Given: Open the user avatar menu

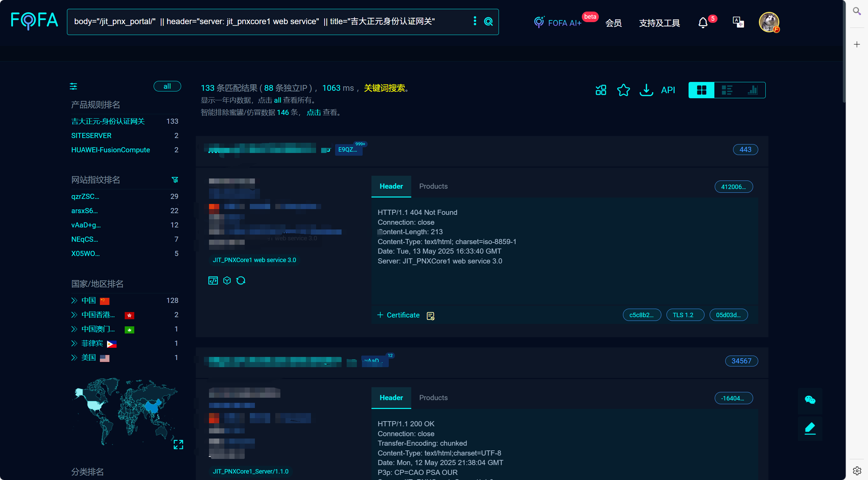Looking at the screenshot, I should coord(769,22).
